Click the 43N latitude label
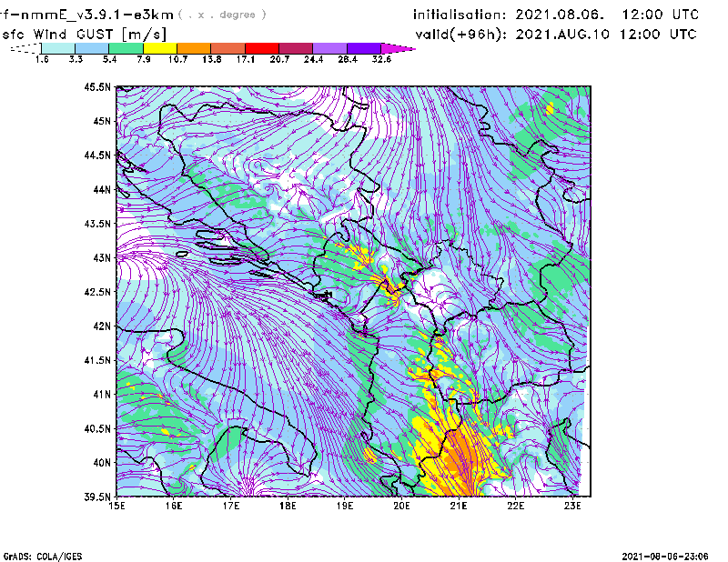The width and height of the screenshot is (728, 562). [x=102, y=257]
